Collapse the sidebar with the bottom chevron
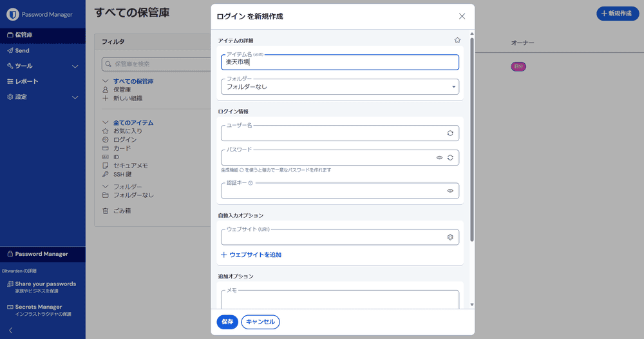 10,330
